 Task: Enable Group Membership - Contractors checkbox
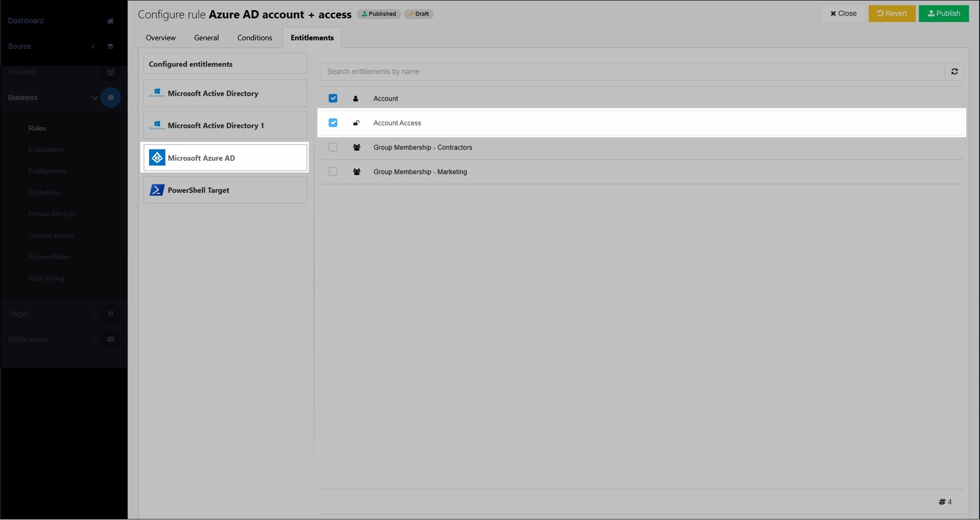point(333,147)
